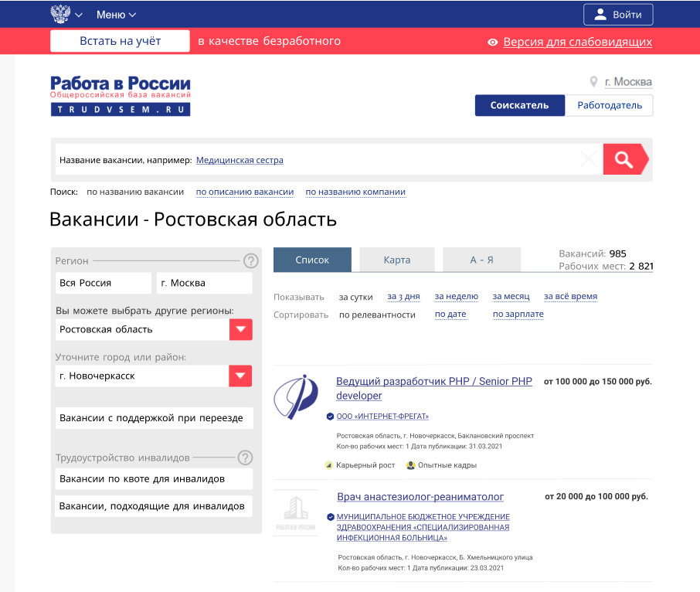
Task: Expand the Меню dropdown
Action: (x=115, y=13)
